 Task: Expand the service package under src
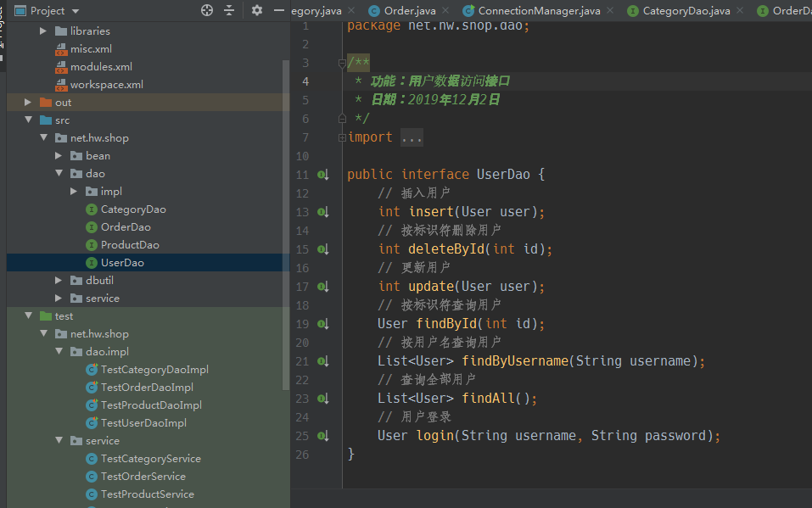click(x=59, y=299)
